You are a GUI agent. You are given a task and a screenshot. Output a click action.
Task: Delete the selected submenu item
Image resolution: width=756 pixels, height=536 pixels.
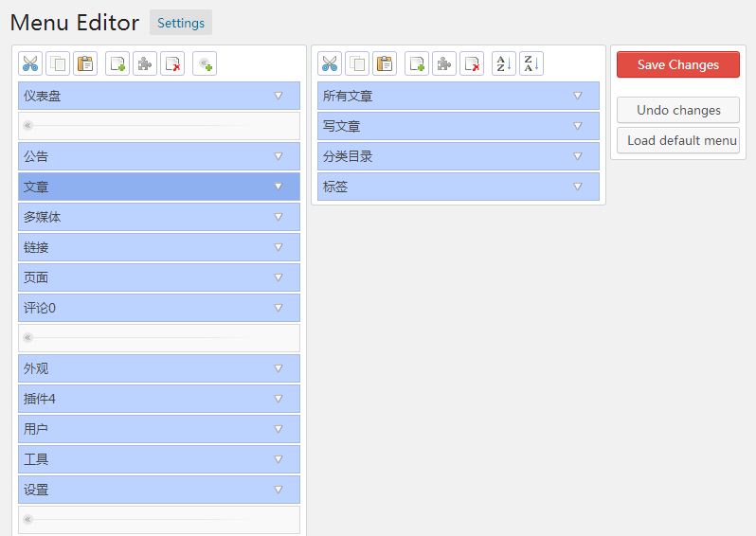472,63
